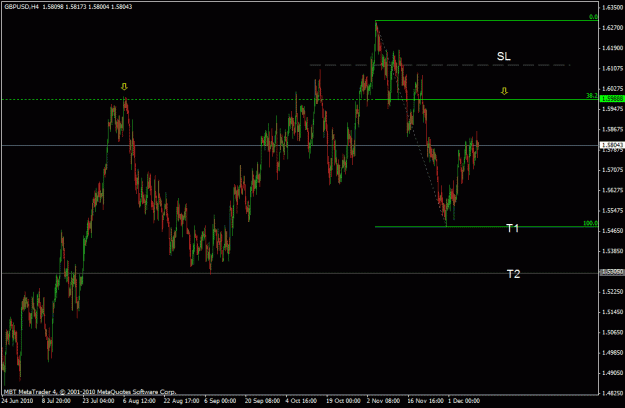
Task: Click the SL text label
Action: (x=503, y=57)
